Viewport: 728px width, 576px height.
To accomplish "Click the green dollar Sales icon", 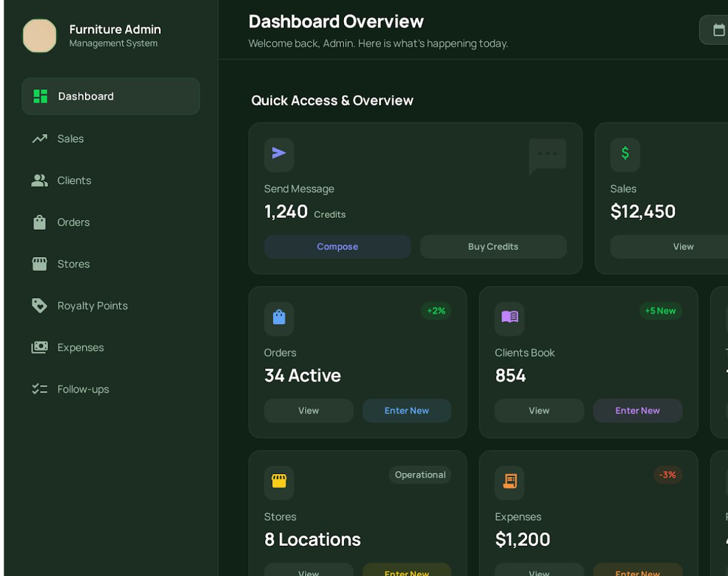I will [x=625, y=153].
